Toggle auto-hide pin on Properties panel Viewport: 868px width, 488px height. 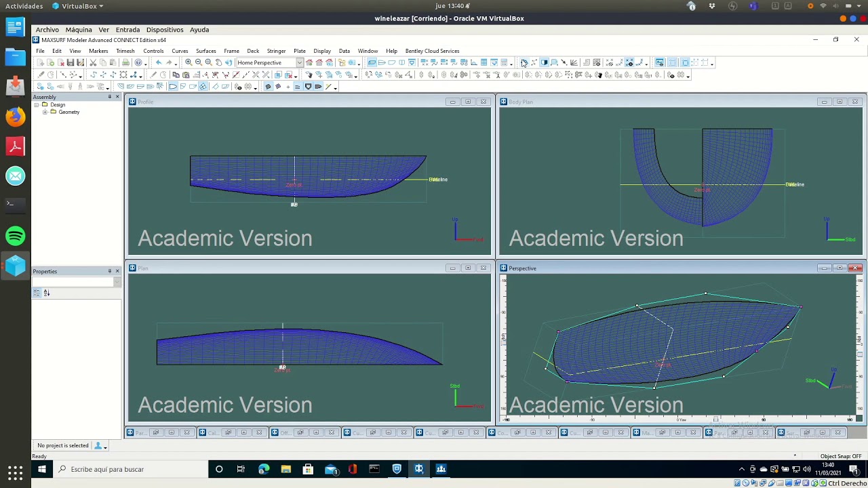coord(109,271)
